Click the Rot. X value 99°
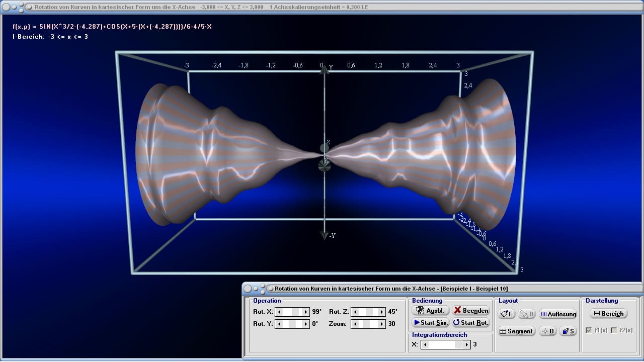The height and width of the screenshot is (362, 644). pyautogui.click(x=316, y=312)
